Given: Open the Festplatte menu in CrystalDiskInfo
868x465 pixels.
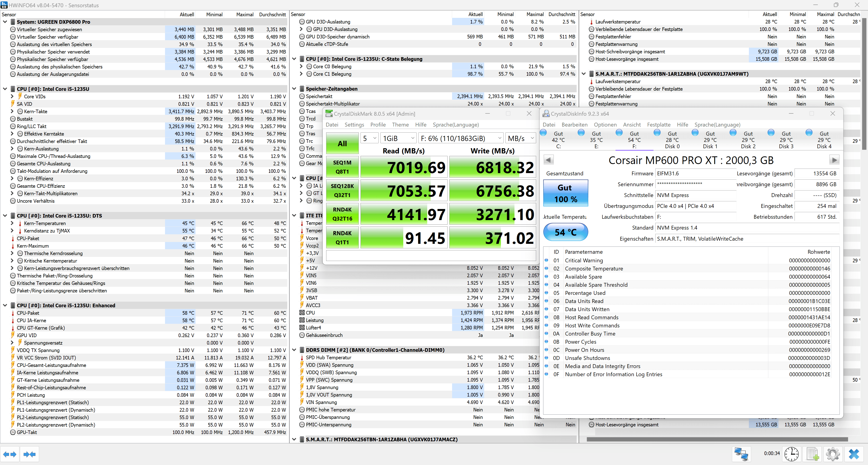Looking at the screenshot, I should (x=658, y=124).
